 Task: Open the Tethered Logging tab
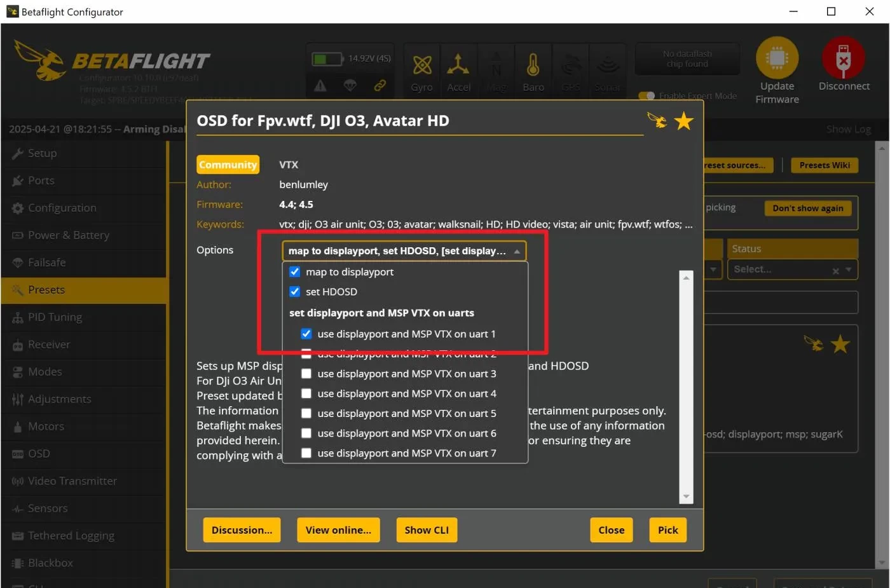[83, 536]
